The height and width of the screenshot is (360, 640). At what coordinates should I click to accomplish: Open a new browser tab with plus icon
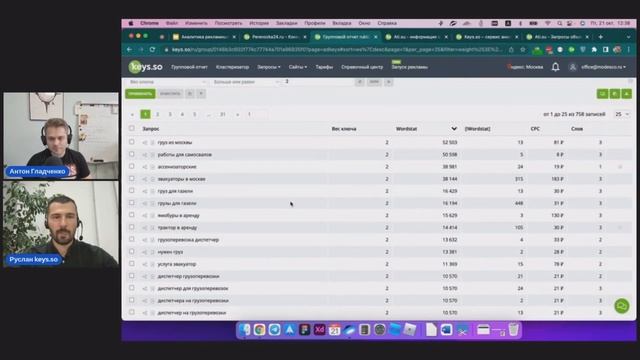(x=600, y=37)
